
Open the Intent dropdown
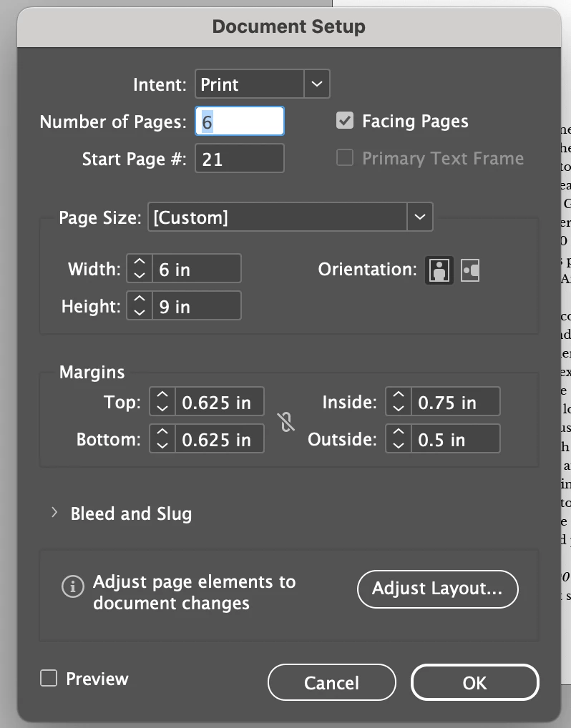pyautogui.click(x=263, y=84)
